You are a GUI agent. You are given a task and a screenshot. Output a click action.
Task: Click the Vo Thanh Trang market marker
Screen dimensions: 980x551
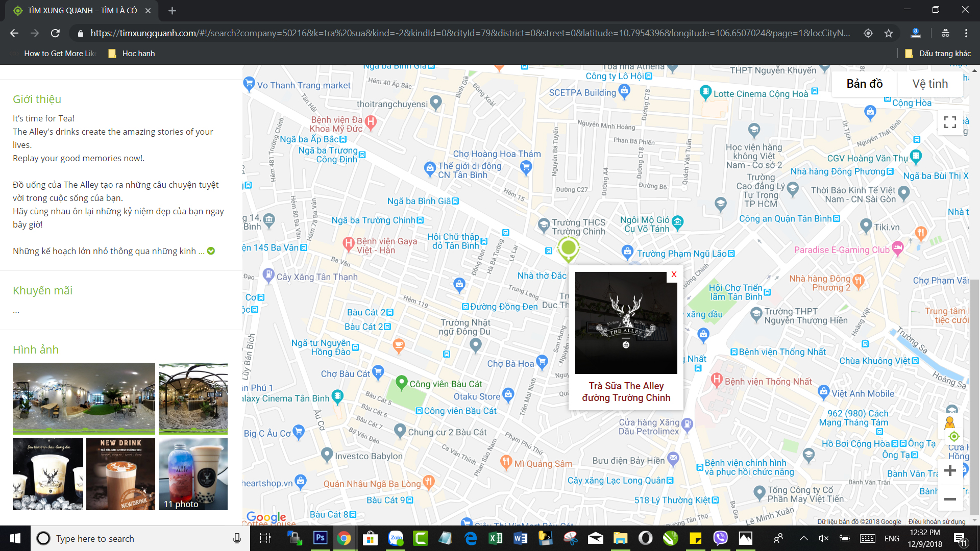[249, 83]
